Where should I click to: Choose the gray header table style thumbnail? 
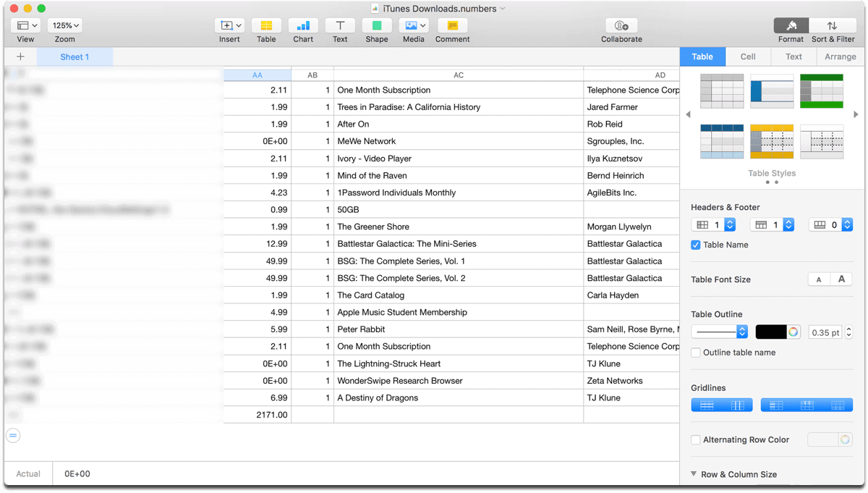[x=722, y=91]
